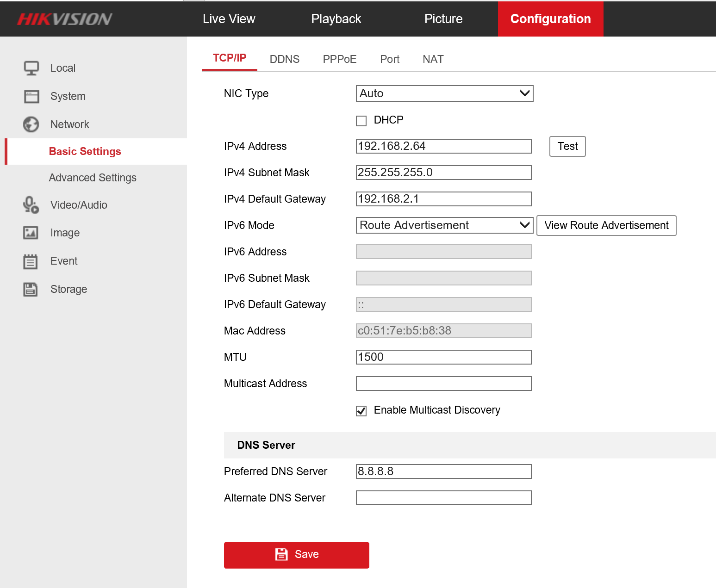Open the NIC Type dropdown
This screenshot has height=588, width=716.
point(444,93)
